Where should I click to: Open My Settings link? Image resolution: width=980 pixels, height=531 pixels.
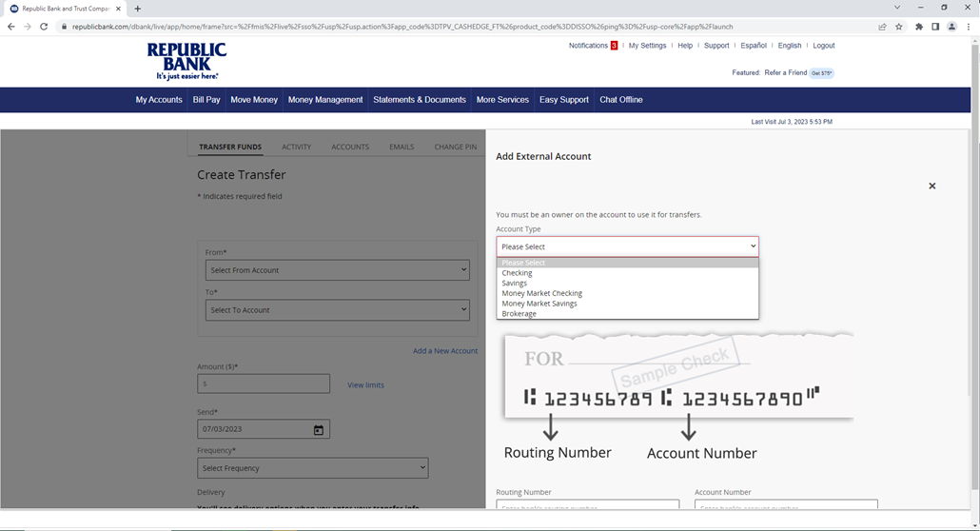click(x=648, y=46)
